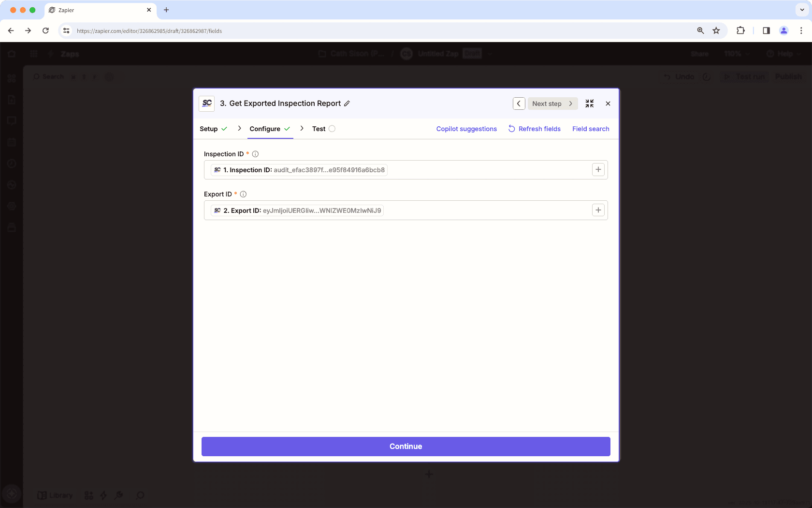Image resolution: width=812 pixels, height=508 pixels.
Task: Click the Refresh fields icon
Action: [x=511, y=129]
